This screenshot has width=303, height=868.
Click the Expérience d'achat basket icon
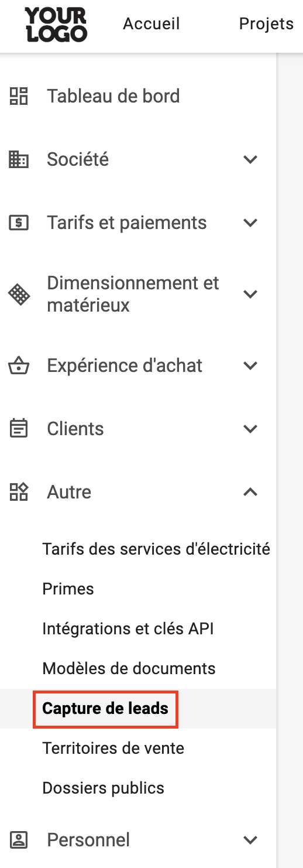[x=19, y=365]
